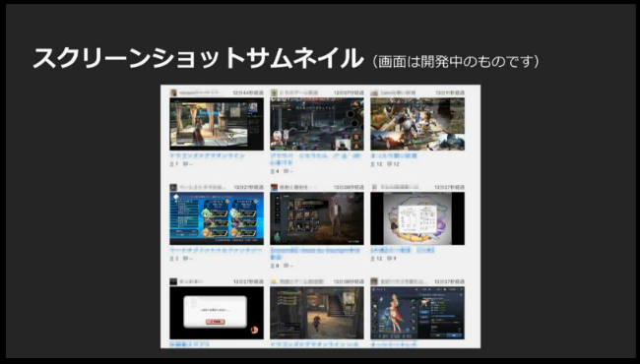Click the yellow avatar beside 13分30秒経過

[274, 281]
